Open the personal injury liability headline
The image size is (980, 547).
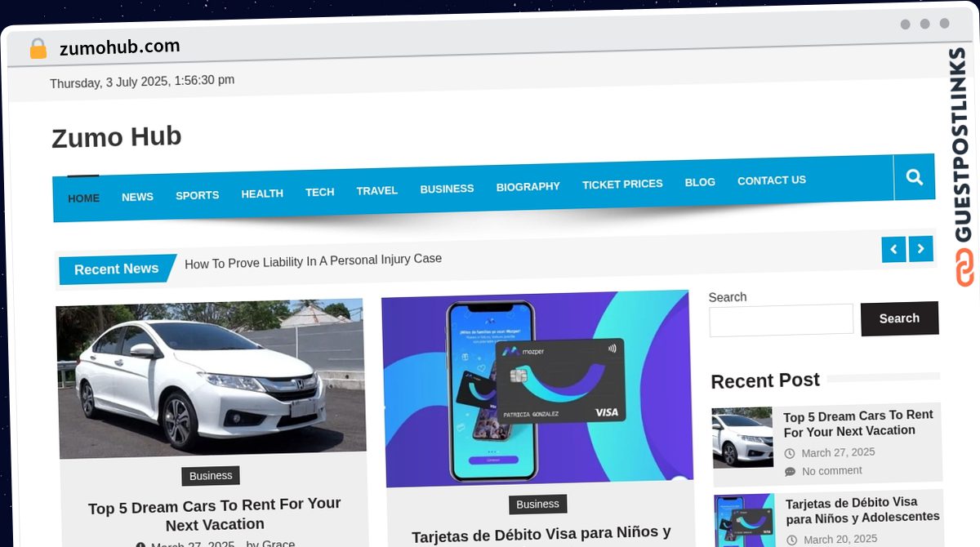(x=313, y=261)
